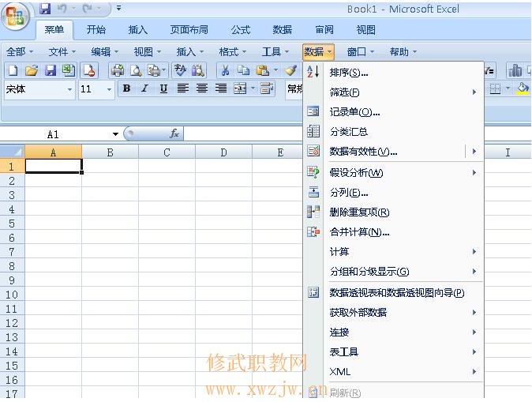This screenshot has width=532, height=402.
Task: Open print preview magnifier icon
Action: point(136,70)
